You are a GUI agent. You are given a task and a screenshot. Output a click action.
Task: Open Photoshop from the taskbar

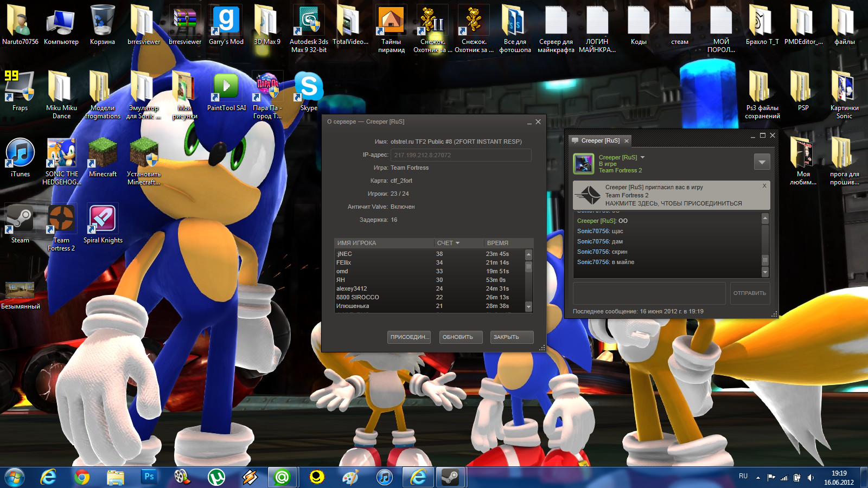[x=149, y=477]
